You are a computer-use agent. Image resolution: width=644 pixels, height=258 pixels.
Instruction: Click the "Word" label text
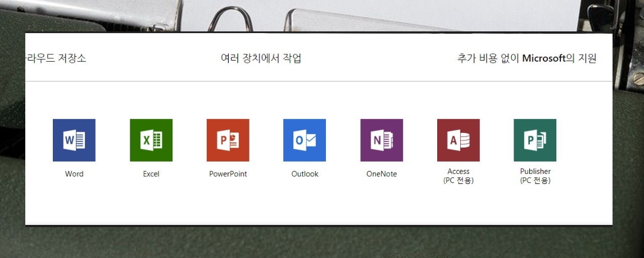tap(74, 174)
